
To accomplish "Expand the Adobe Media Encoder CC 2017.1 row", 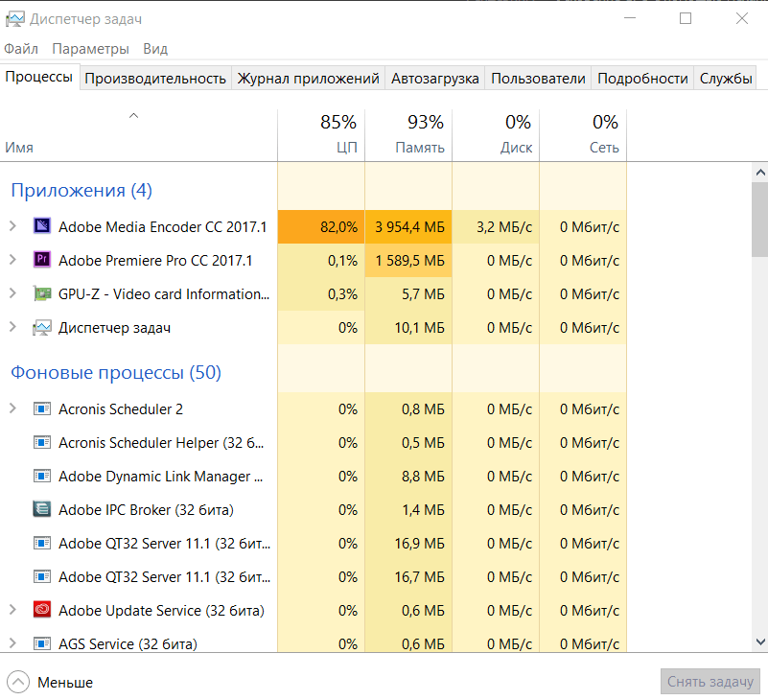I will tap(13, 226).
